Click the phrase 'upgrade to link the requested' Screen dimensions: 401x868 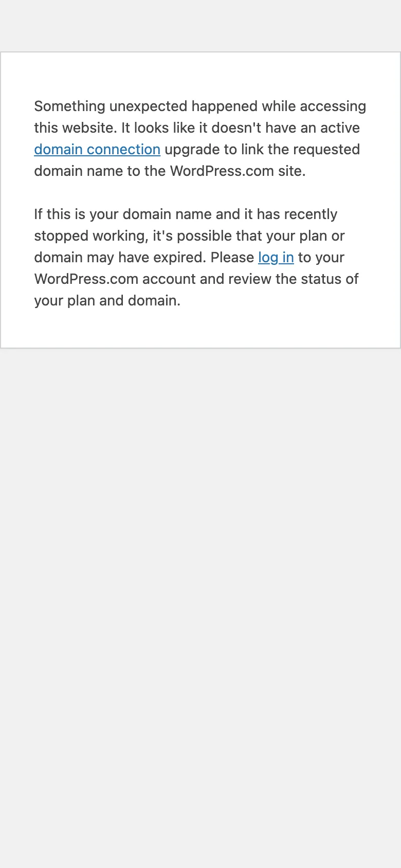point(262,150)
